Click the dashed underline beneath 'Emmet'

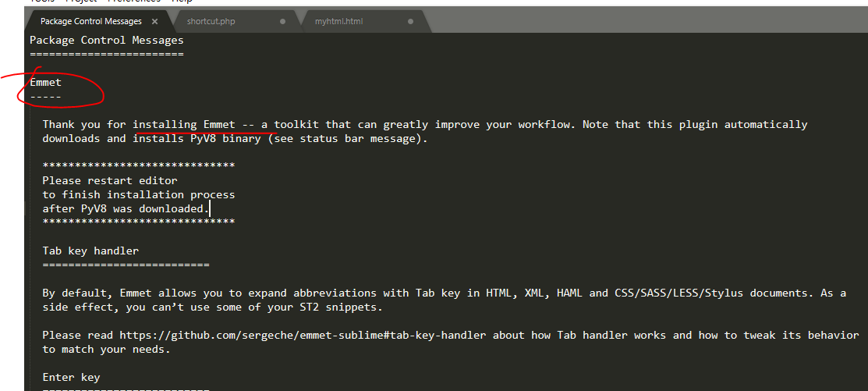pos(45,97)
